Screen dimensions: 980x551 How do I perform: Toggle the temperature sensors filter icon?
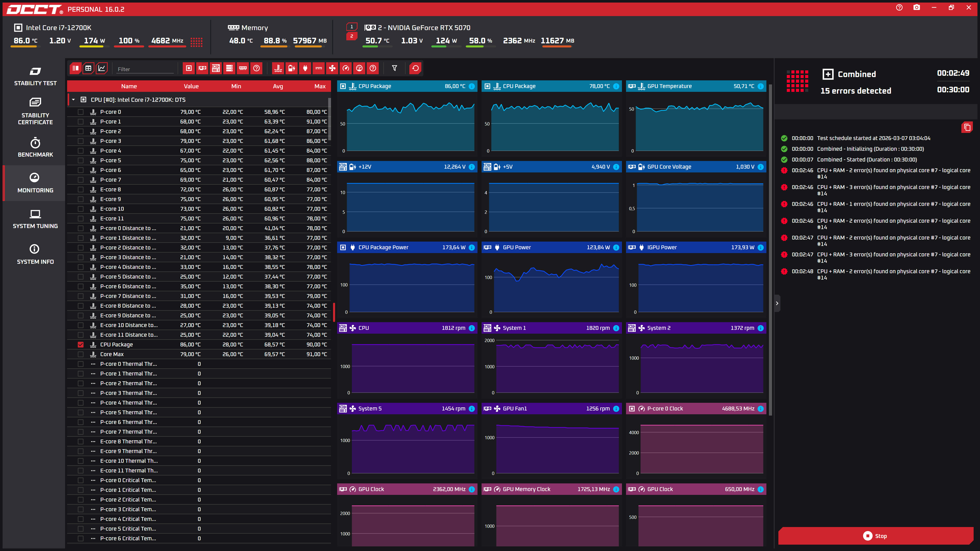point(278,68)
